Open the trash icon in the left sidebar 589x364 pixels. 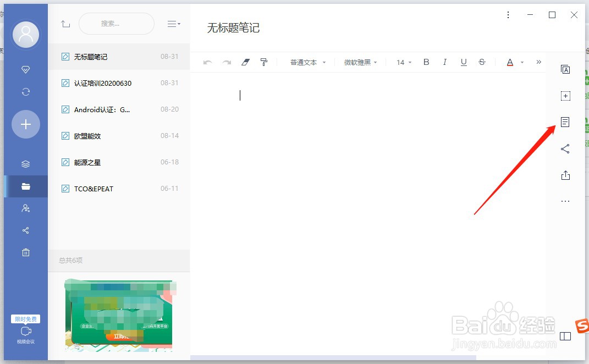coord(25,252)
